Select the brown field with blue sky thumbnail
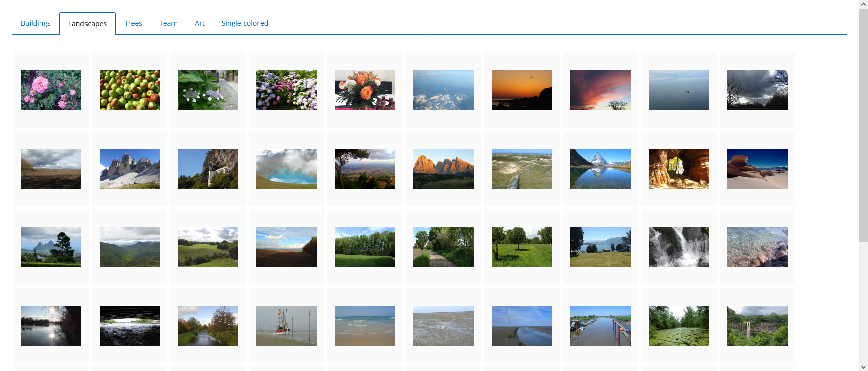 click(287, 247)
